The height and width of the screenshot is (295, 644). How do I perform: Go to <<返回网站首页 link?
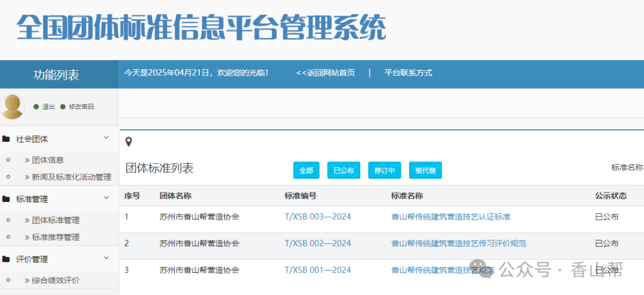(326, 73)
